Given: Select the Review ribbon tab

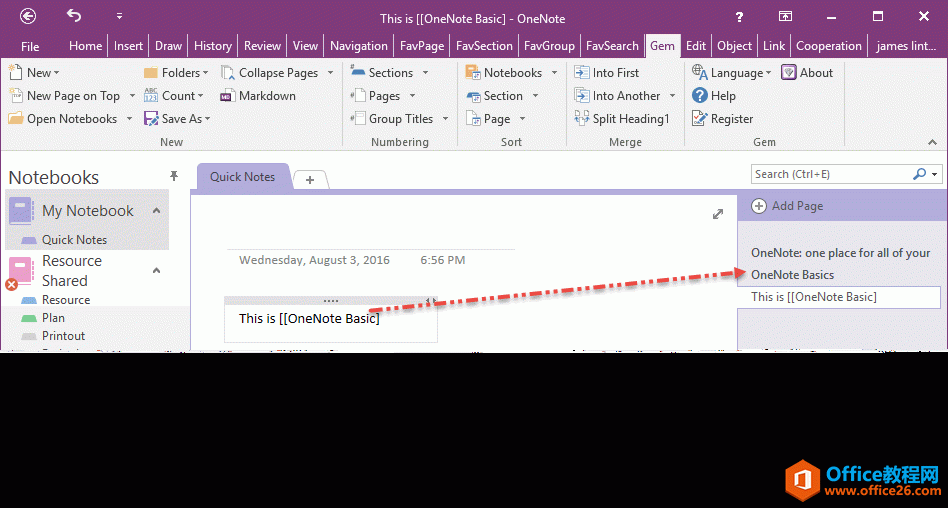Looking at the screenshot, I should [262, 46].
